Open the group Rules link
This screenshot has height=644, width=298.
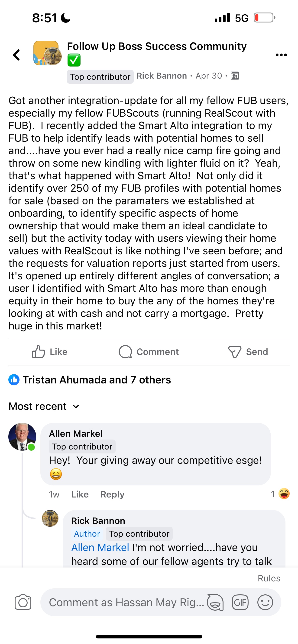coord(269,578)
